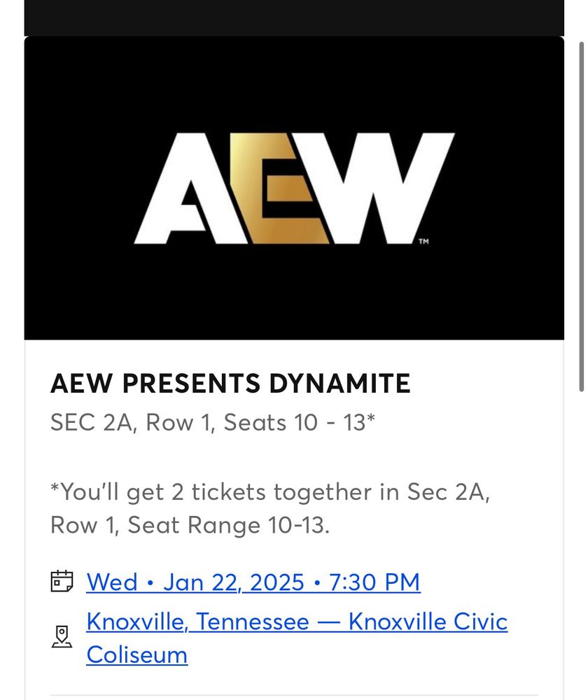The height and width of the screenshot is (700, 588).
Task: Click the black AEW banner image
Action: pyautogui.click(x=294, y=188)
